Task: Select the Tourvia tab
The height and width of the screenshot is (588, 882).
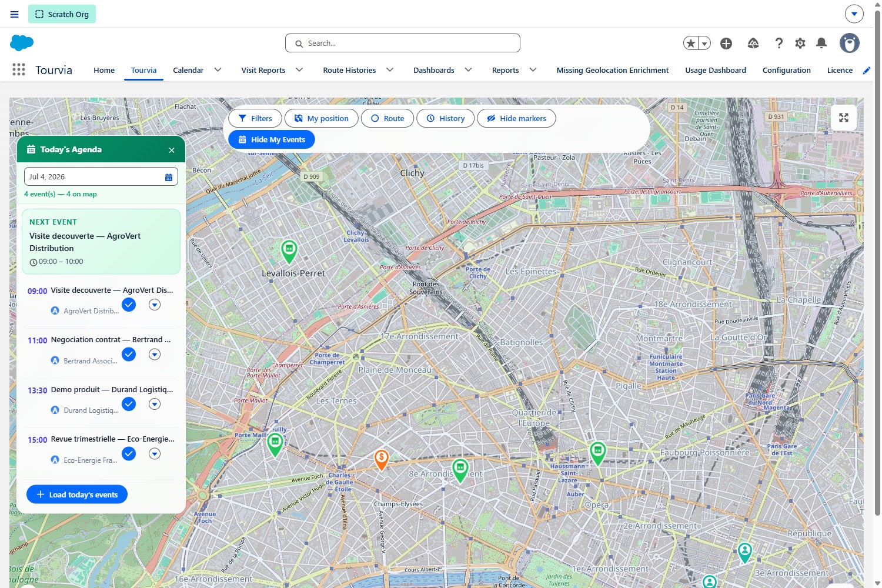Action: click(143, 71)
